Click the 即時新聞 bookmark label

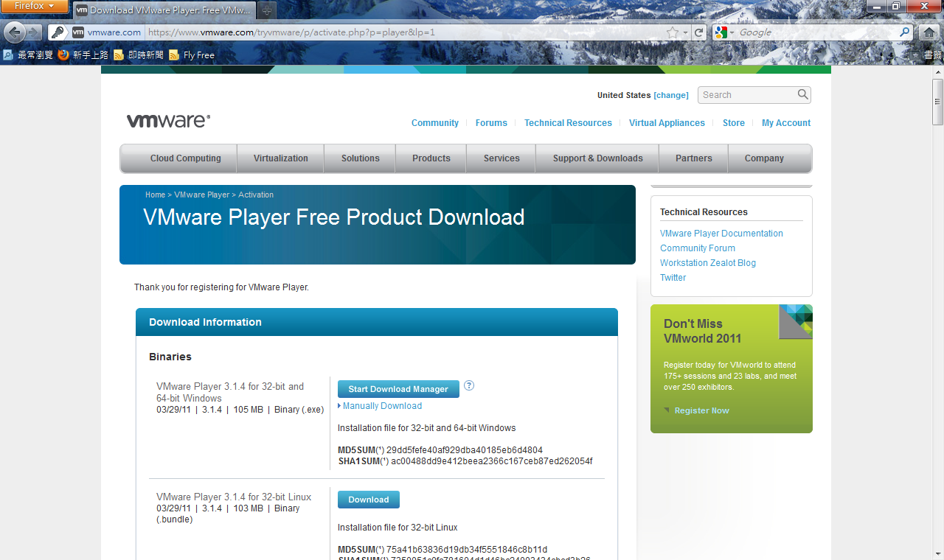click(146, 55)
